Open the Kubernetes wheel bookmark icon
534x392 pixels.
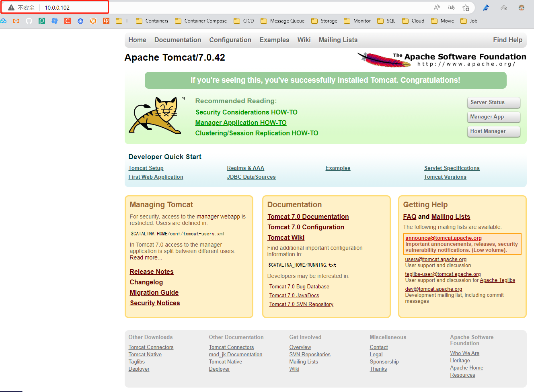point(80,21)
